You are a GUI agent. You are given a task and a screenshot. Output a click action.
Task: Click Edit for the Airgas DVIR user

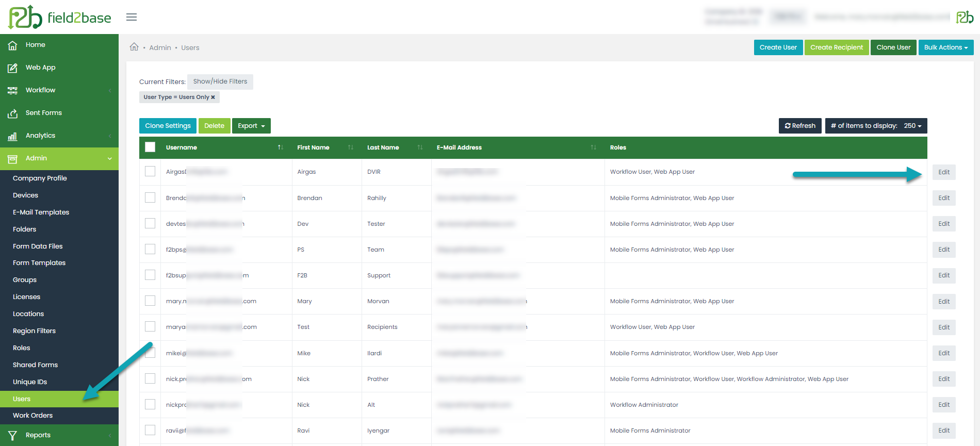pos(944,172)
